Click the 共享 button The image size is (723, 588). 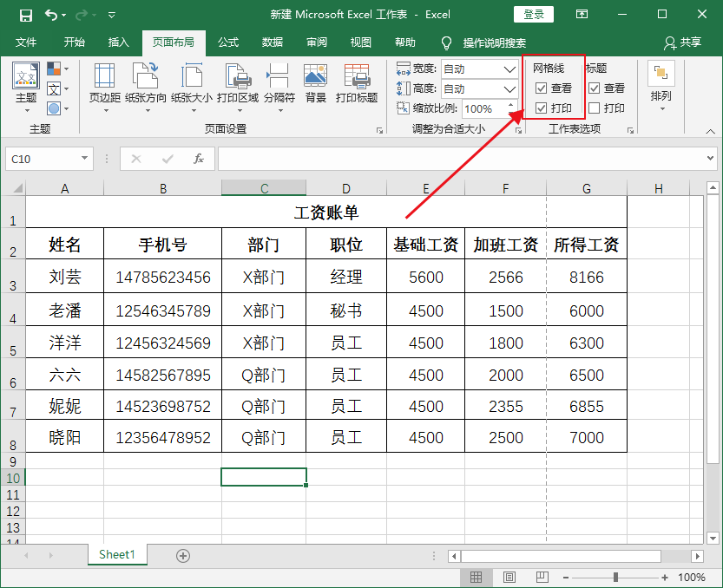(x=685, y=41)
